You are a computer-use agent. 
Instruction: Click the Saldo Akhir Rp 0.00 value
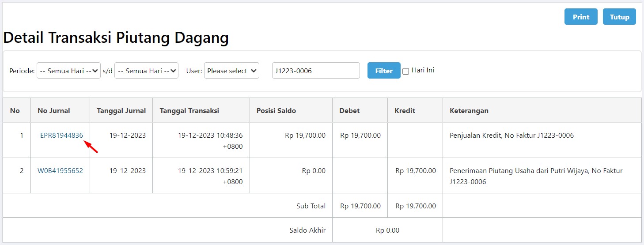(387, 230)
